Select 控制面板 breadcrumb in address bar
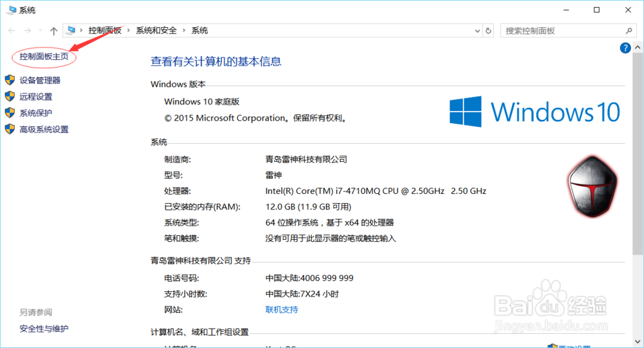Screen dimensions: 644x348 pyautogui.click(x=105, y=30)
